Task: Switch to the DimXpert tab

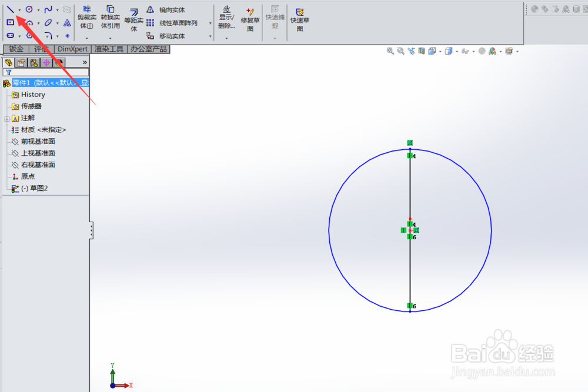Action: 73,49
